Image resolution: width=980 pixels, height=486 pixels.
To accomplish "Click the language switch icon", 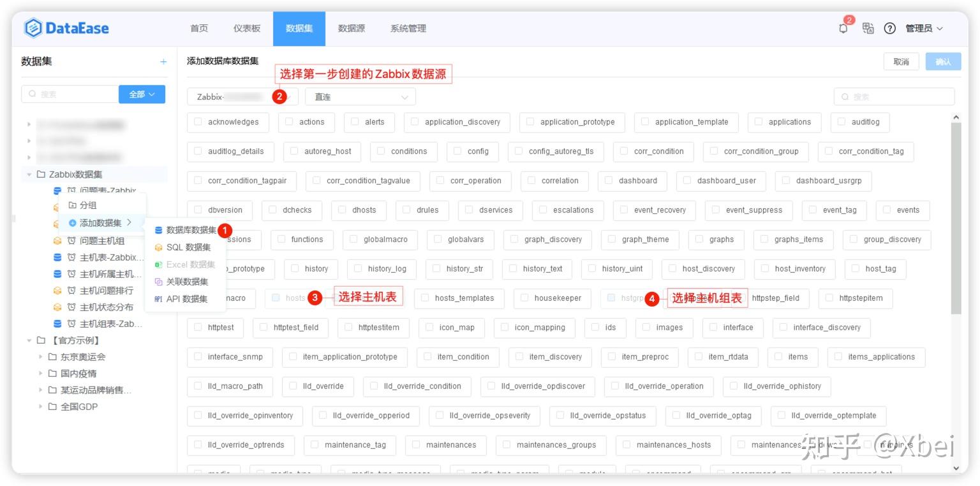I will [x=868, y=28].
